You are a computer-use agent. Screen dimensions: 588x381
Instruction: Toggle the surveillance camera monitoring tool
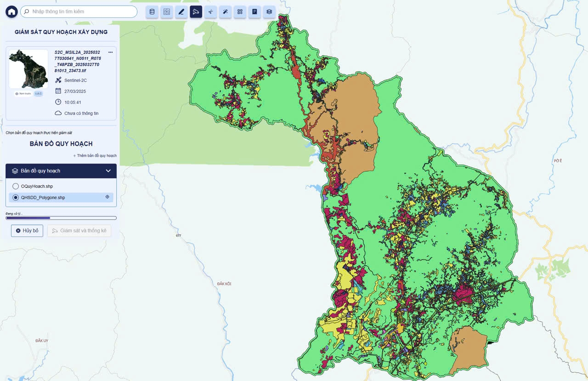click(196, 12)
